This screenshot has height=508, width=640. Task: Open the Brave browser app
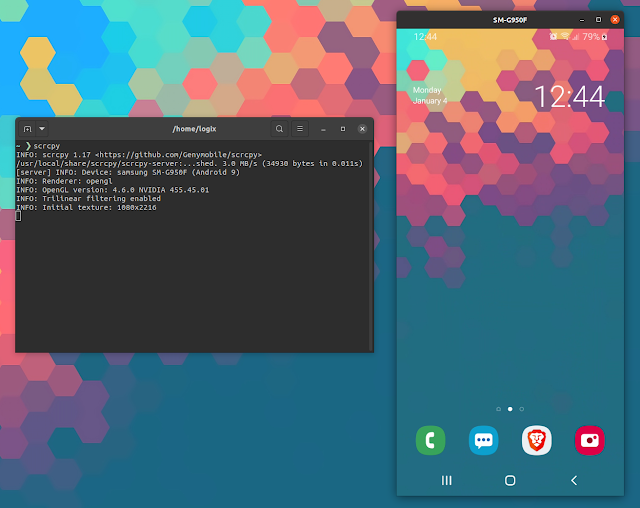coord(536,440)
